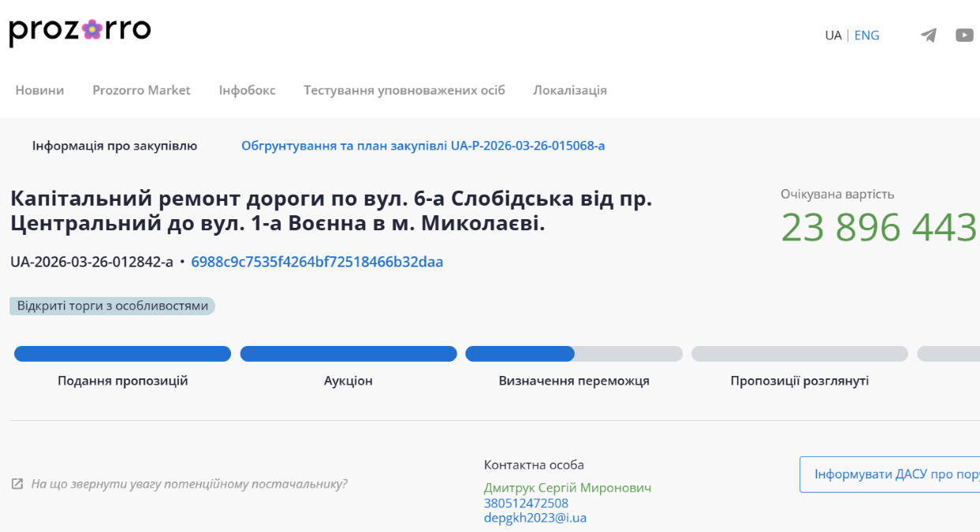Go to Prozorro Market
Viewport: 980px width, 532px height.
tap(141, 90)
